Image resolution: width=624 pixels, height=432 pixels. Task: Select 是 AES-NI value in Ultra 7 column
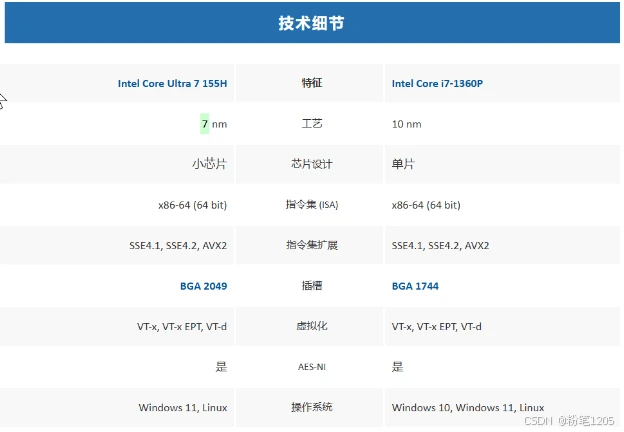tap(221, 367)
